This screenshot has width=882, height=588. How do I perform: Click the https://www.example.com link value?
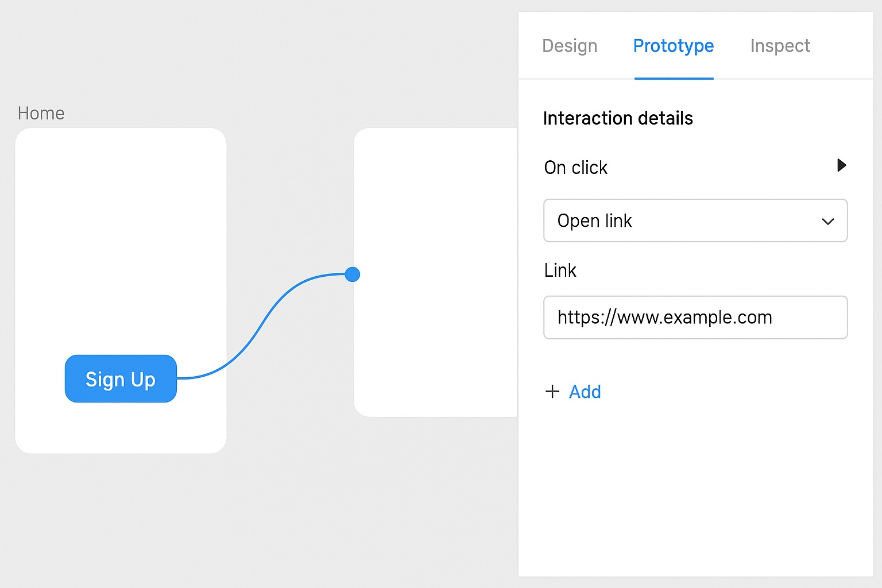pos(664,317)
